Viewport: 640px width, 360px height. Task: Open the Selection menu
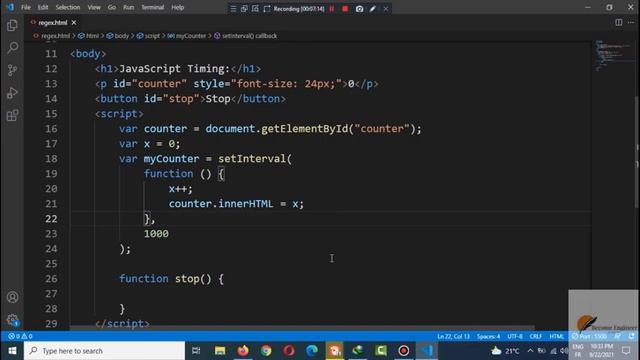click(x=68, y=7)
